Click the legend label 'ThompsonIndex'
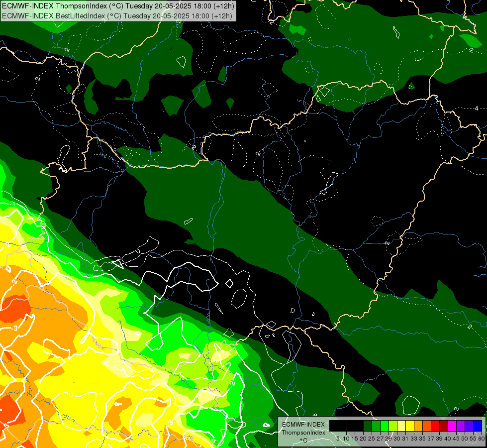 click(303, 433)
